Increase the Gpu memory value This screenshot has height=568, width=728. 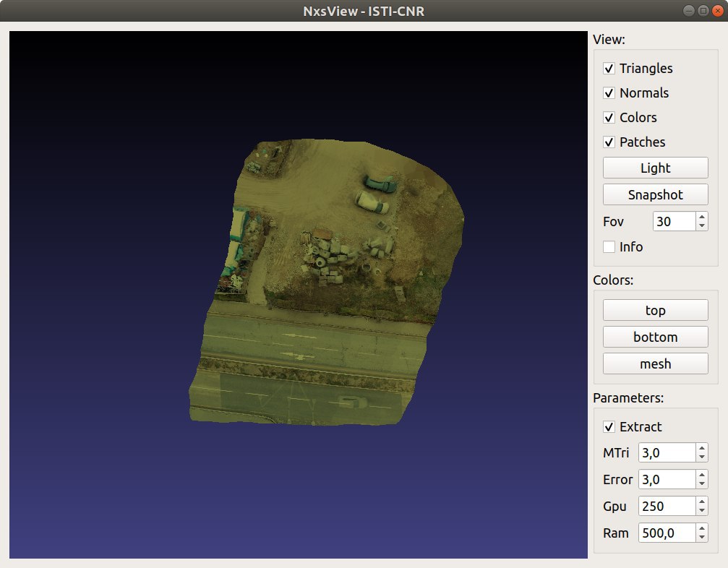click(701, 502)
